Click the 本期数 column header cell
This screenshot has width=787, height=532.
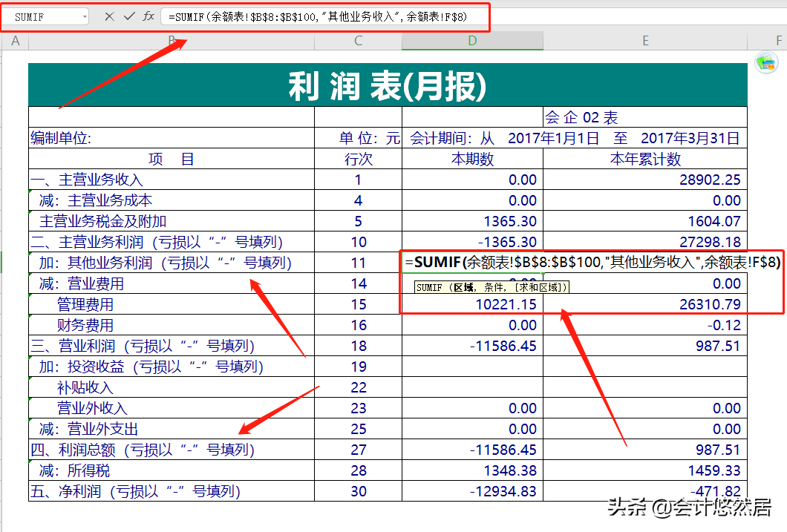click(472, 159)
